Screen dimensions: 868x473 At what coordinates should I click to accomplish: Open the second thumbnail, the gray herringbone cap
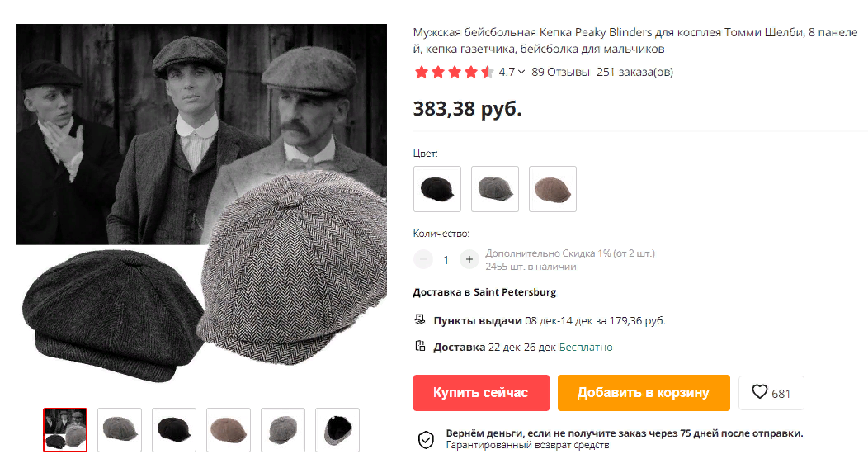(x=120, y=430)
